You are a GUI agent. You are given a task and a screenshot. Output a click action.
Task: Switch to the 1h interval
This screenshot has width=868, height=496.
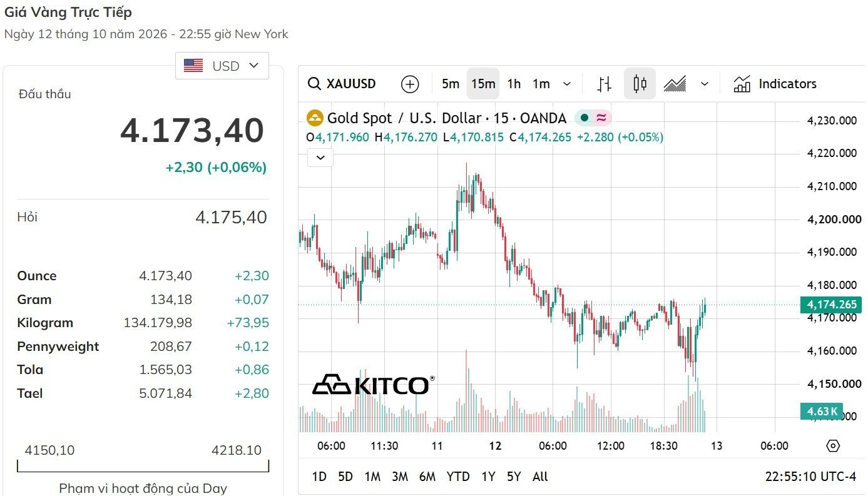pos(514,84)
